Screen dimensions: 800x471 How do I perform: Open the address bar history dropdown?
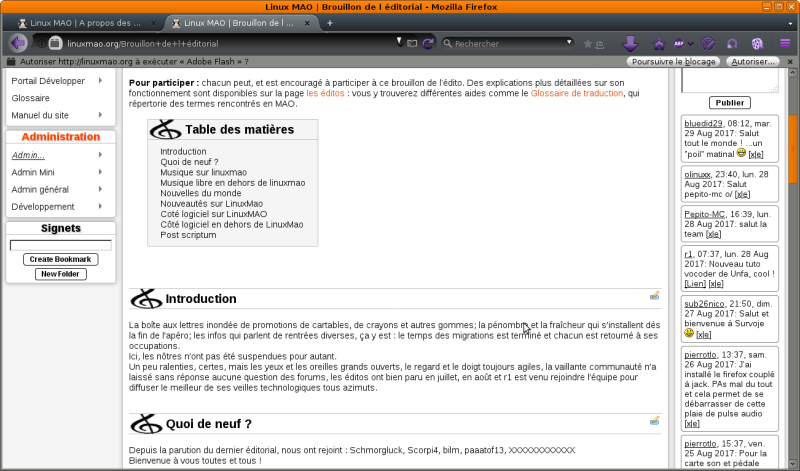[x=399, y=42]
